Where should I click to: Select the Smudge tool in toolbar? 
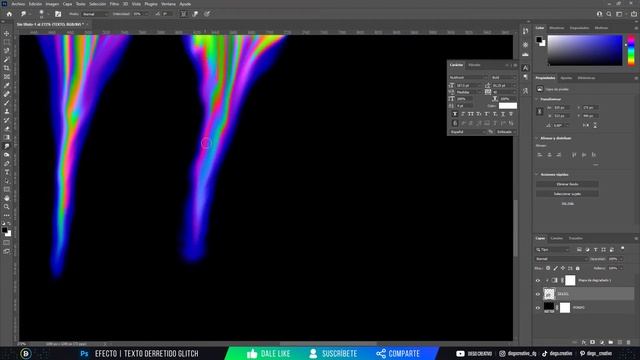pos(7,146)
